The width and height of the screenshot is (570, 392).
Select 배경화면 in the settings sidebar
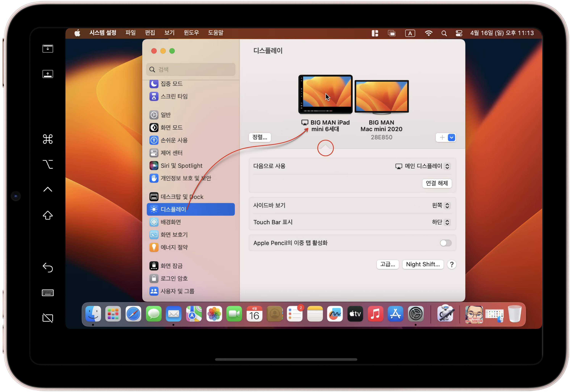click(x=171, y=222)
